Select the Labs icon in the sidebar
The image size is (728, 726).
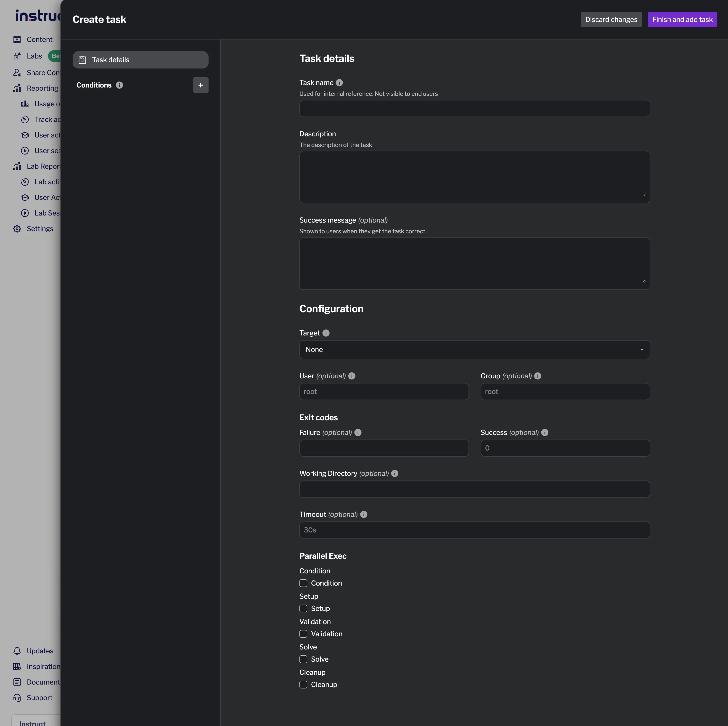point(17,56)
